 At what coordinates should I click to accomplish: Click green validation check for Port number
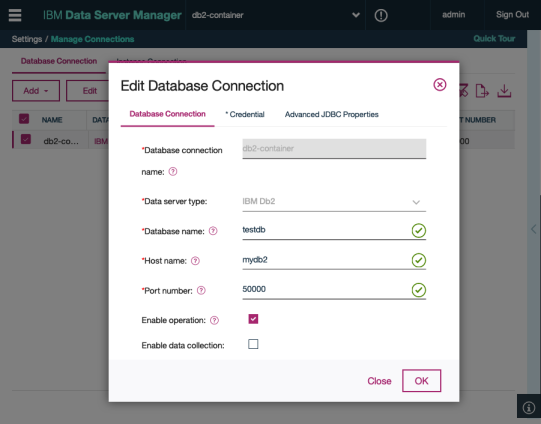coord(419,290)
